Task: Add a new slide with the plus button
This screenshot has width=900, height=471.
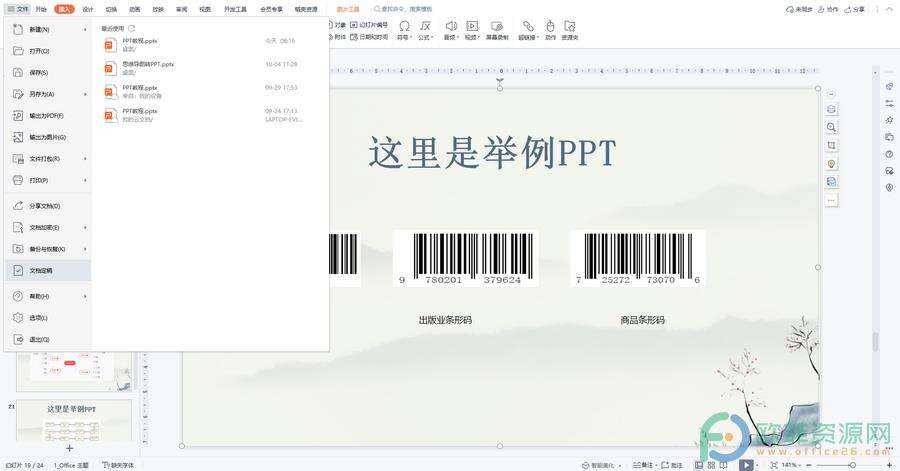Action: tap(69, 448)
